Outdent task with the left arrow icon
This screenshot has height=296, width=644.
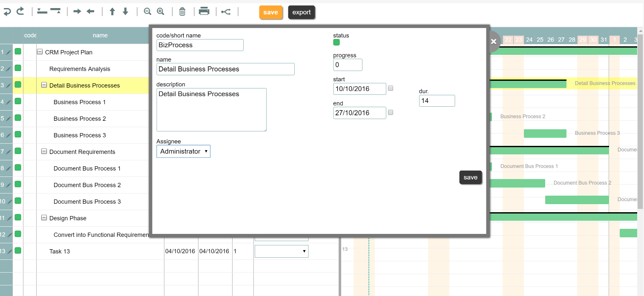[x=90, y=11]
